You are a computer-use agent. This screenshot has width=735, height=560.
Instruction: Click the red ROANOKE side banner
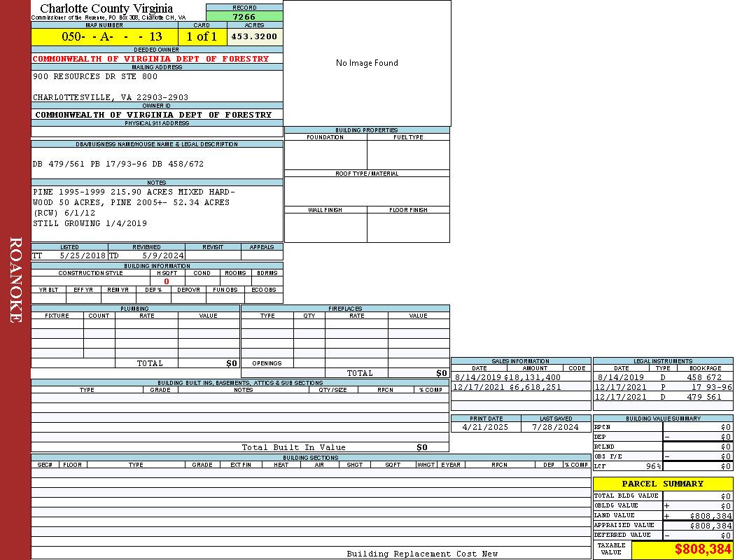(x=15, y=280)
